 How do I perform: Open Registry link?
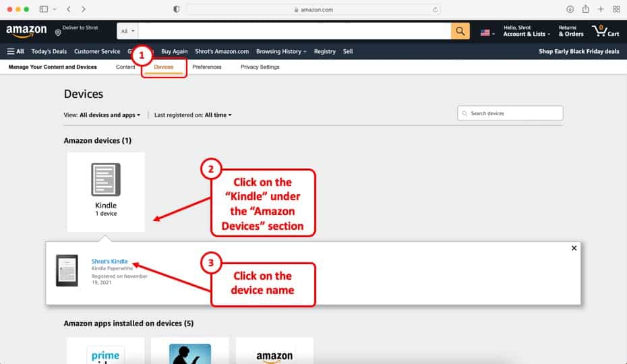pos(325,51)
